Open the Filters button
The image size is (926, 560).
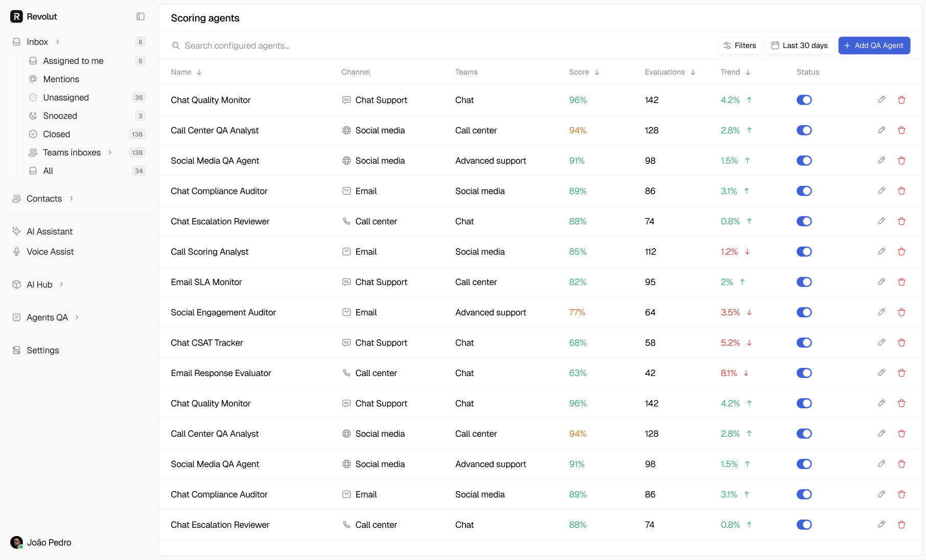pos(740,45)
